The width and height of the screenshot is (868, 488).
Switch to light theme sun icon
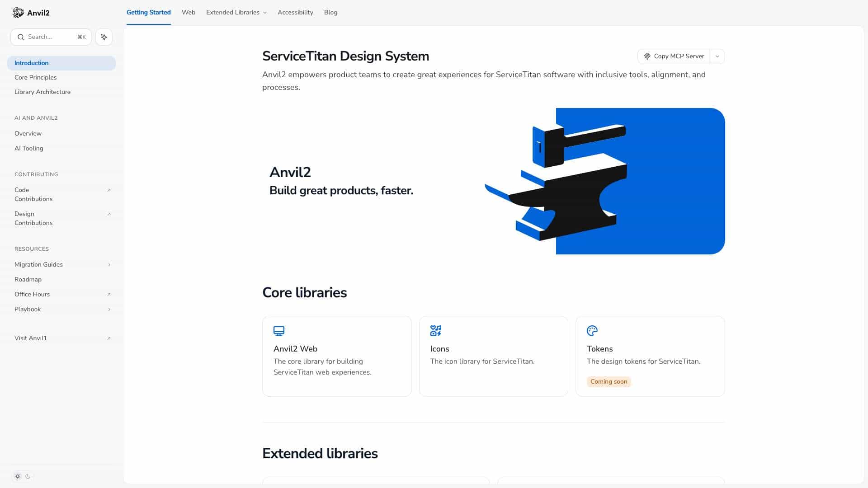(x=18, y=476)
